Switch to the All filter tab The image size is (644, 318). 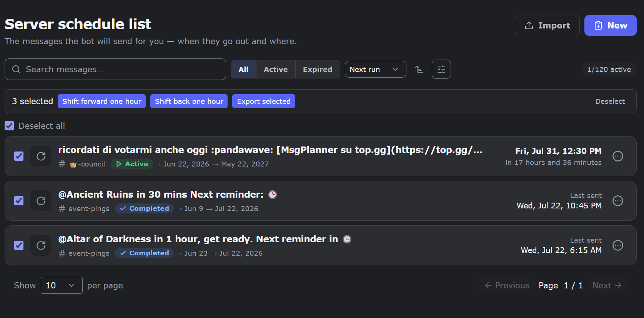pyautogui.click(x=243, y=69)
